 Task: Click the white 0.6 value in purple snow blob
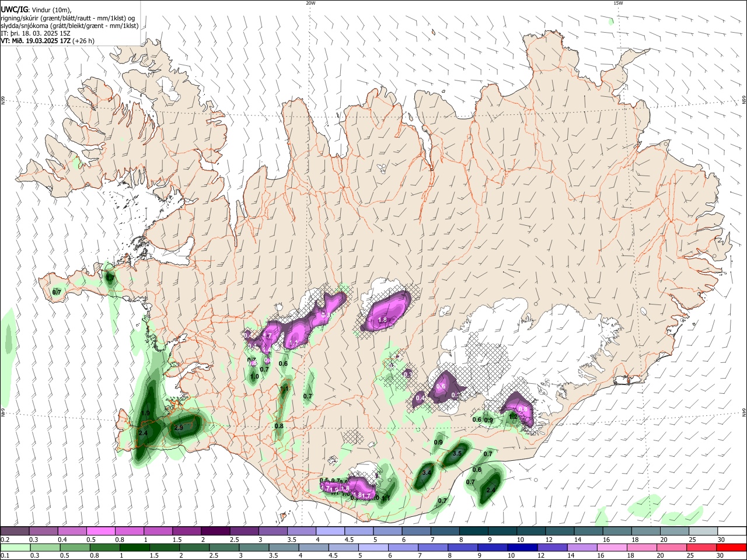[x=441, y=386]
